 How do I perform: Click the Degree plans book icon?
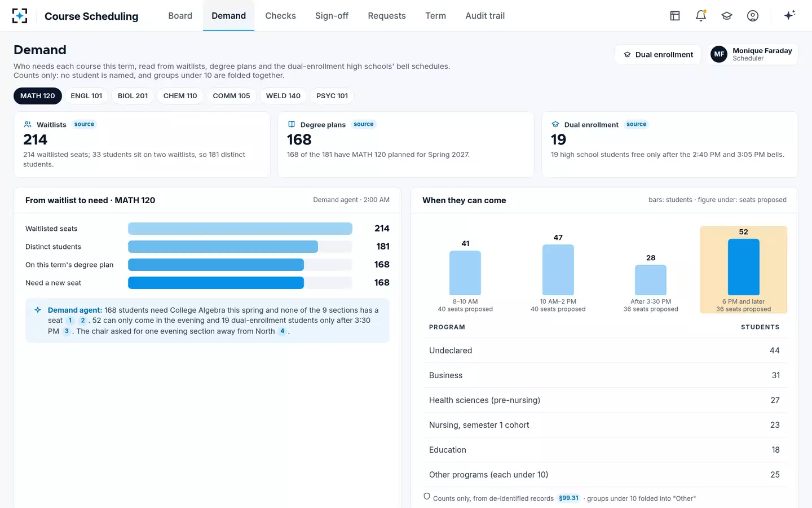(x=292, y=124)
